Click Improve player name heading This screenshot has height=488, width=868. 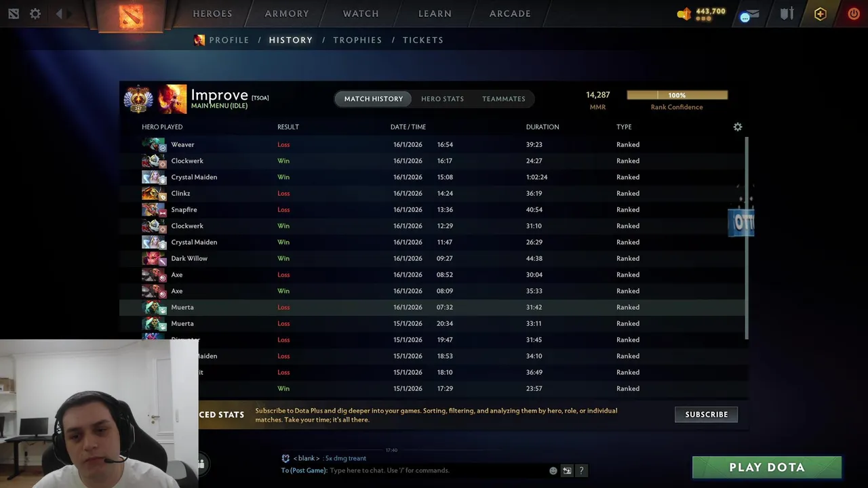point(219,95)
